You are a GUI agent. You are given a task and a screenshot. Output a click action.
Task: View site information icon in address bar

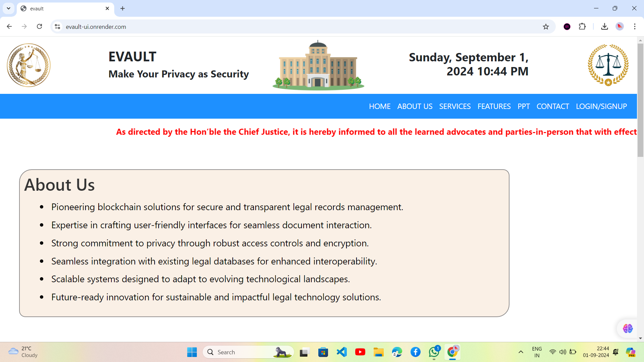click(x=57, y=26)
